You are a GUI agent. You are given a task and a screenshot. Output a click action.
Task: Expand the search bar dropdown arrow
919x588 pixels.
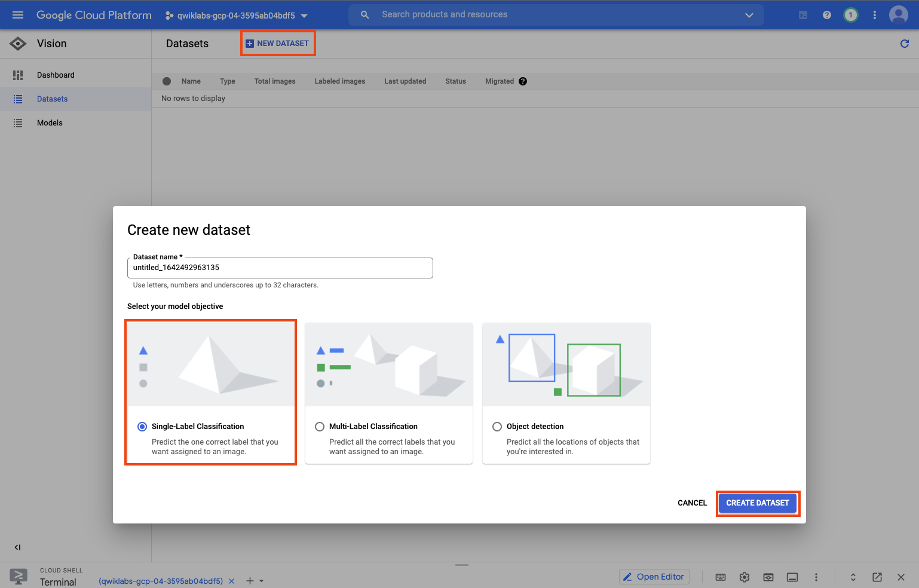tap(749, 15)
